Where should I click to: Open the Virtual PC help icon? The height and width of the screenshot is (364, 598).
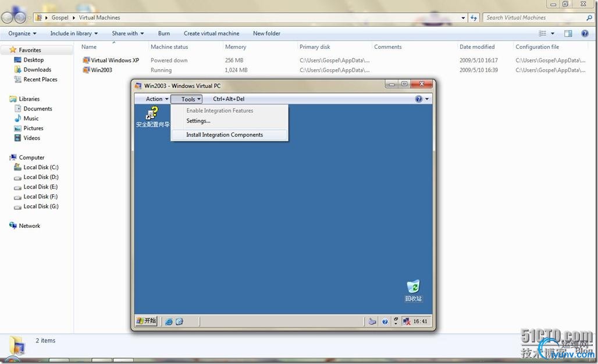(x=419, y=99)
